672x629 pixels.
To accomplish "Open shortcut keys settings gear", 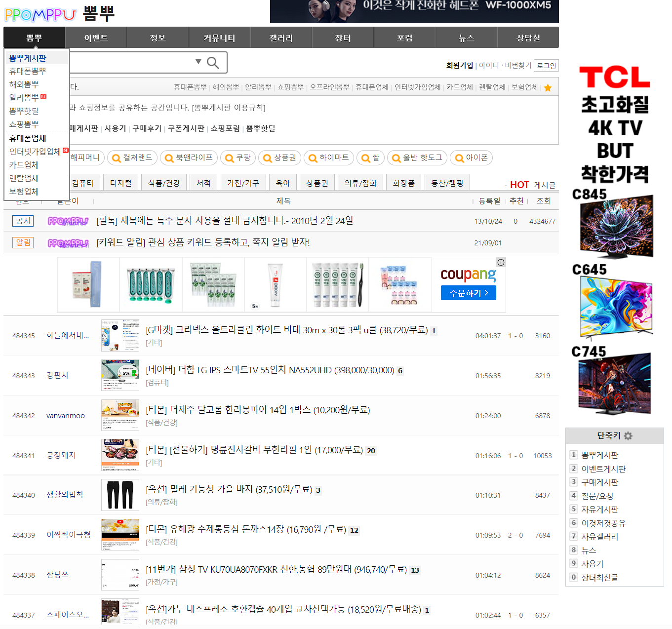I will click(628, 436).
